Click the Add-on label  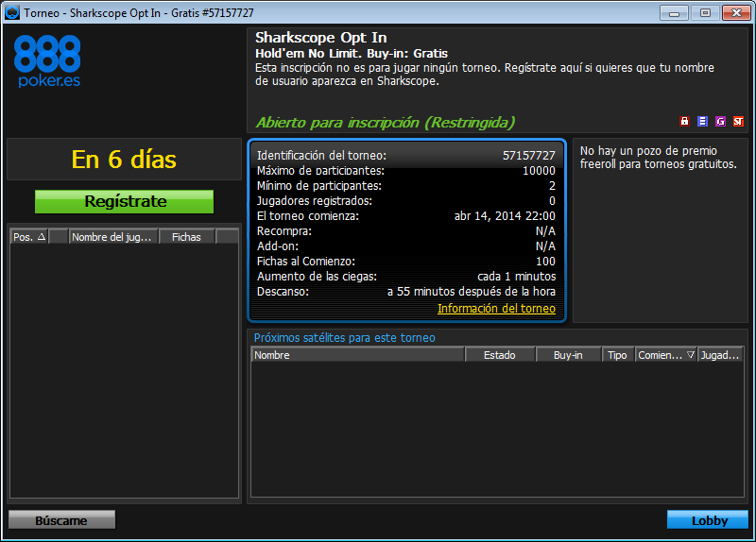(278, 246)
